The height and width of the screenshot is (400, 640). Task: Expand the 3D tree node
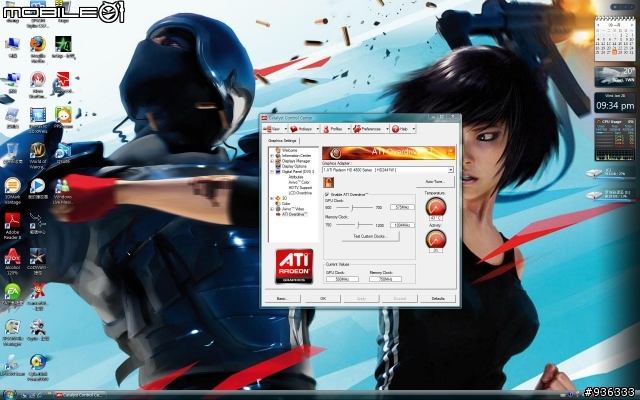(x=272, y=198)
